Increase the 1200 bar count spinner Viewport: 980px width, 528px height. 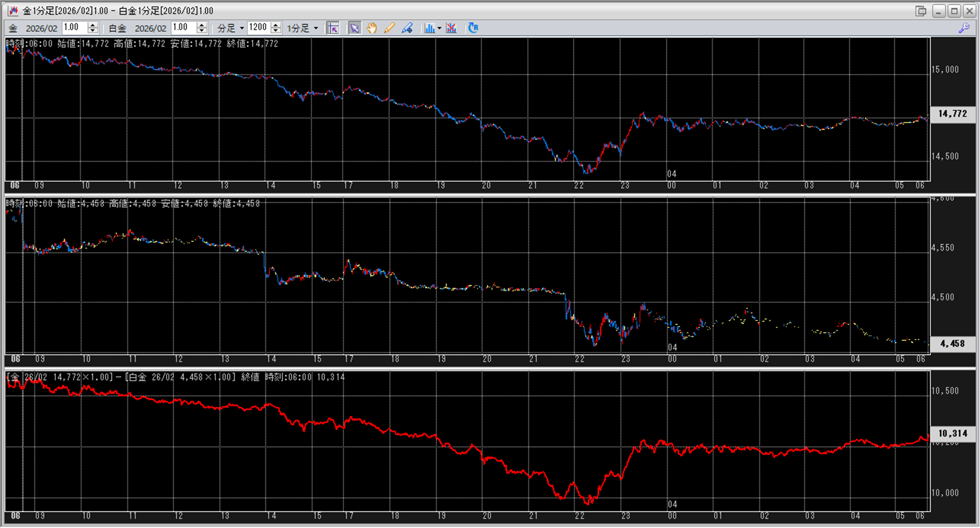coord(276,25)
